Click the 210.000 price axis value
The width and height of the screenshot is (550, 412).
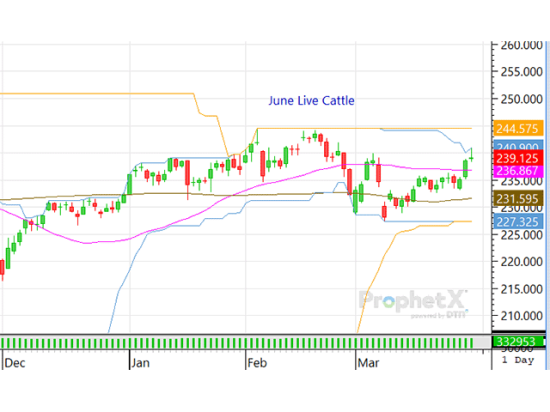(x=521, y=316)
